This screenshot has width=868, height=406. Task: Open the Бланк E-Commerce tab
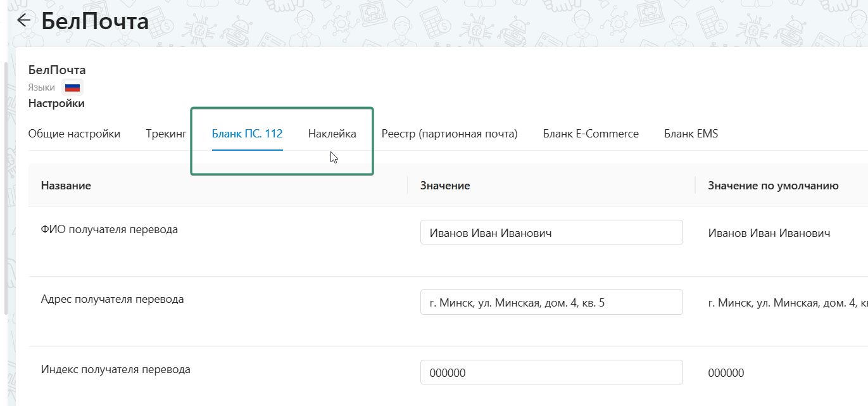pos(591,134)
